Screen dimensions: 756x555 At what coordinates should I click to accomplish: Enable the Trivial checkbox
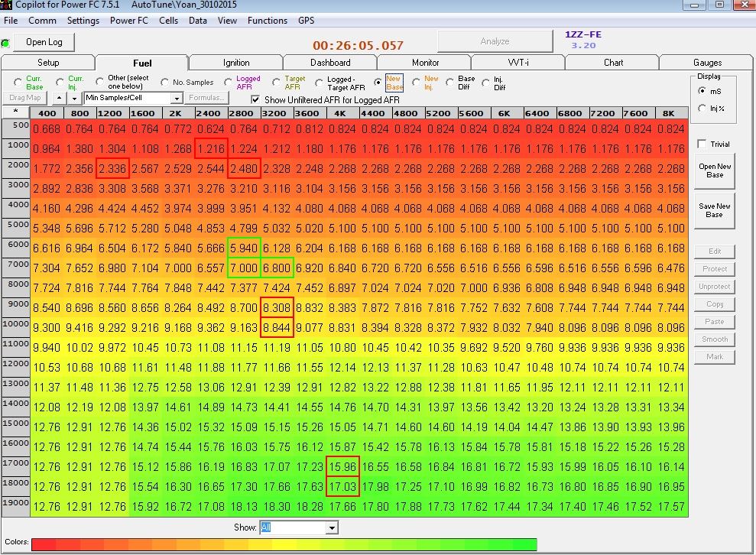point(702,144)
